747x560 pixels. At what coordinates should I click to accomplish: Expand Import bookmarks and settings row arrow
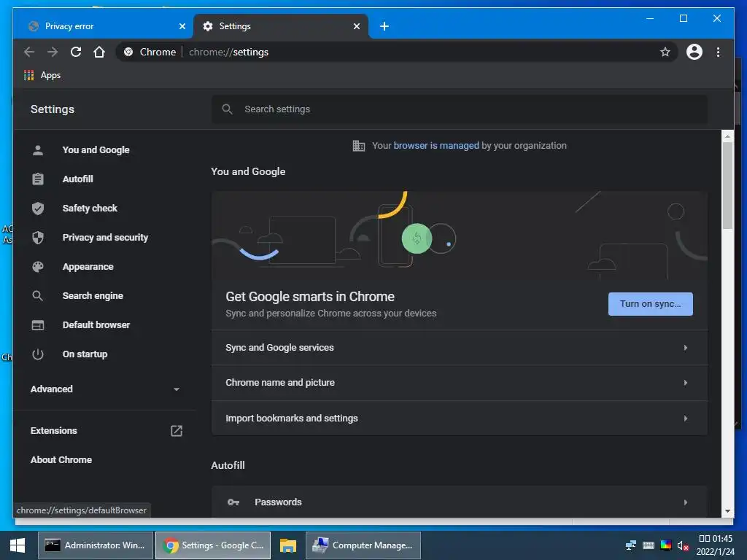[686, 418]
